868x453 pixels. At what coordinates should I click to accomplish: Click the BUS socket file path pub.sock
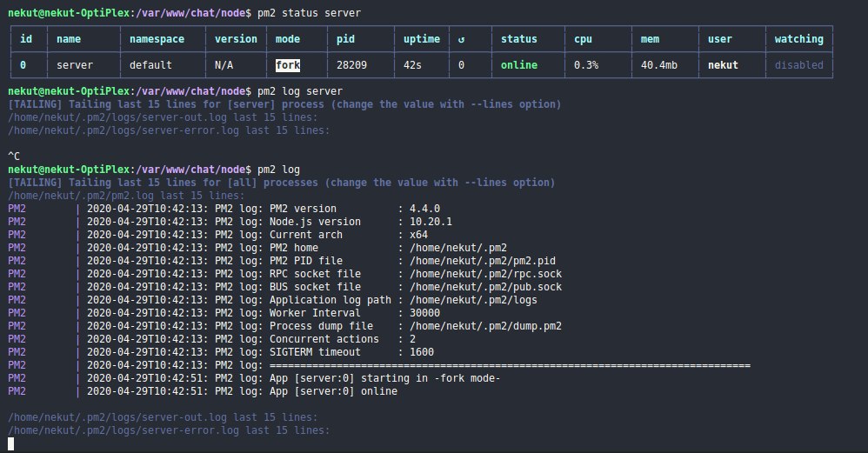pyautogui.click(x=485, y=287)
